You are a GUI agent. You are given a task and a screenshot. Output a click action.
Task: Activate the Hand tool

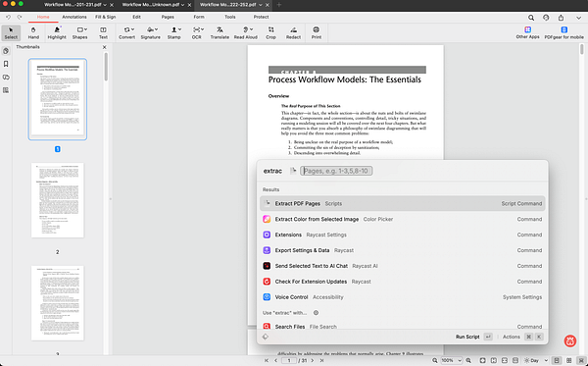pos(33,33)
